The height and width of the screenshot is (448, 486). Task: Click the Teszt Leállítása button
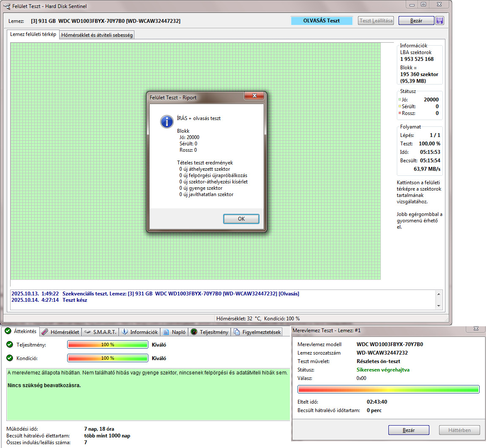pyautogui.click(x=376, y=20)
